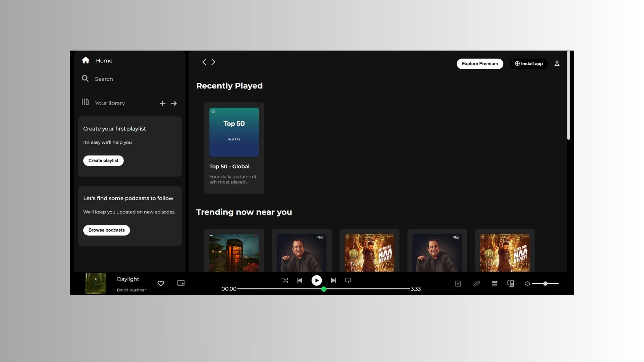The image size is (644, 362).
Task: Click the skip to next track icon
Action: (x=333, y=280)
